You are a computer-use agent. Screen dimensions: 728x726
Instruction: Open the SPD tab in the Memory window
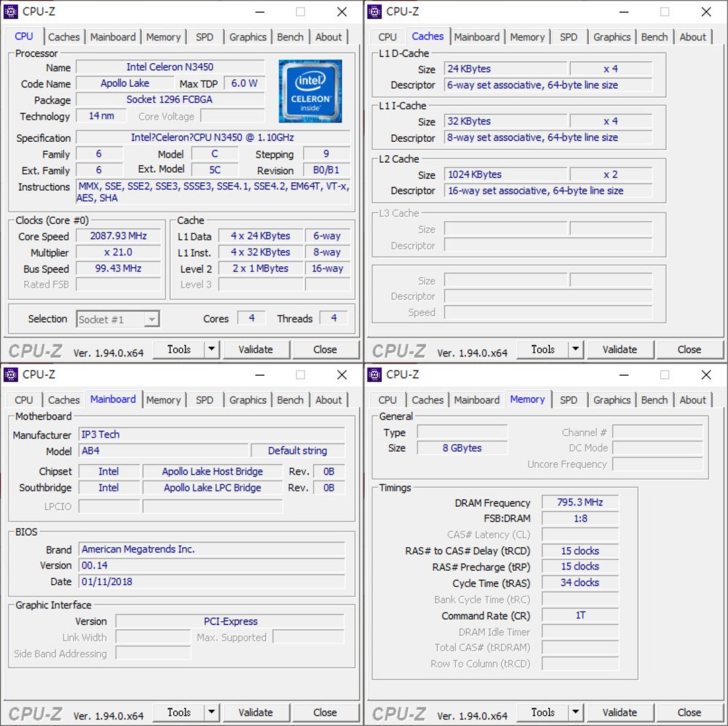pos(569,400)
